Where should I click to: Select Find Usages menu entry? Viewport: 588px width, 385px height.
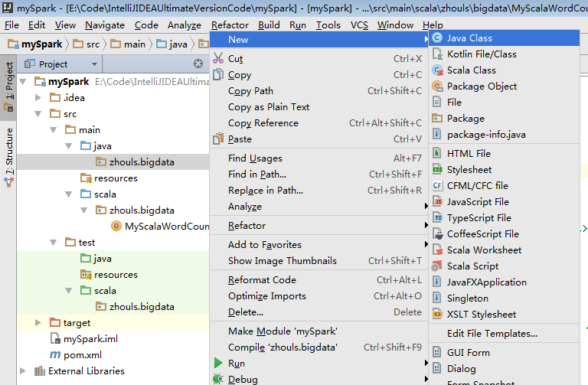tap(318, 158)
